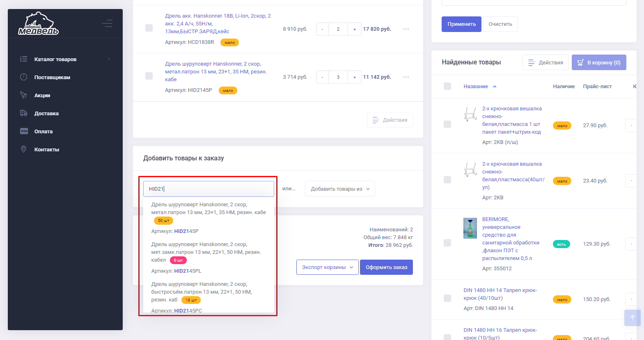644x340 pixels.
Task: Expand the Добавить товары из dropdown
Action: (x=340, y=189)
